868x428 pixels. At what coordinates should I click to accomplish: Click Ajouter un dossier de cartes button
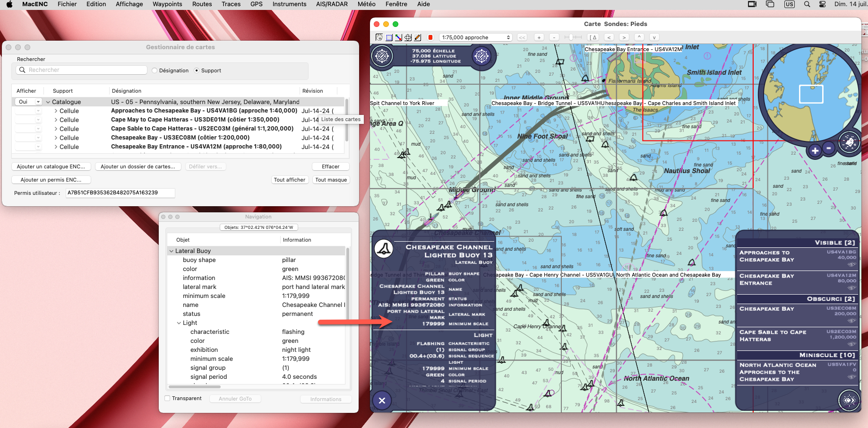[138, 166]
